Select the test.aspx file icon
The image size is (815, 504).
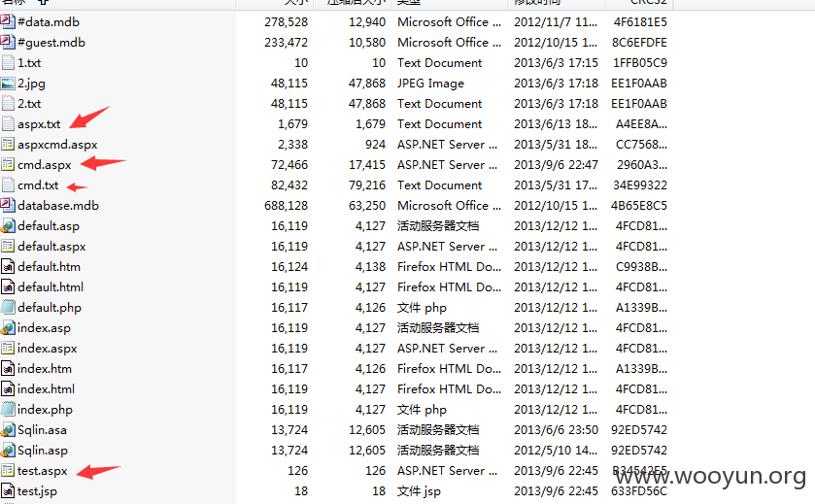[x=8, y=471]
